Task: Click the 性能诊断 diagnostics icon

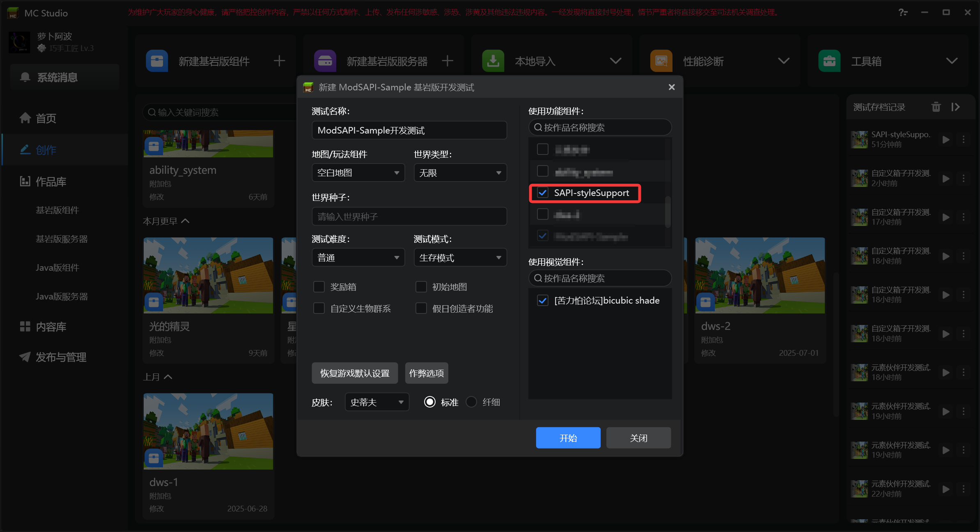Action: point(661,60)
